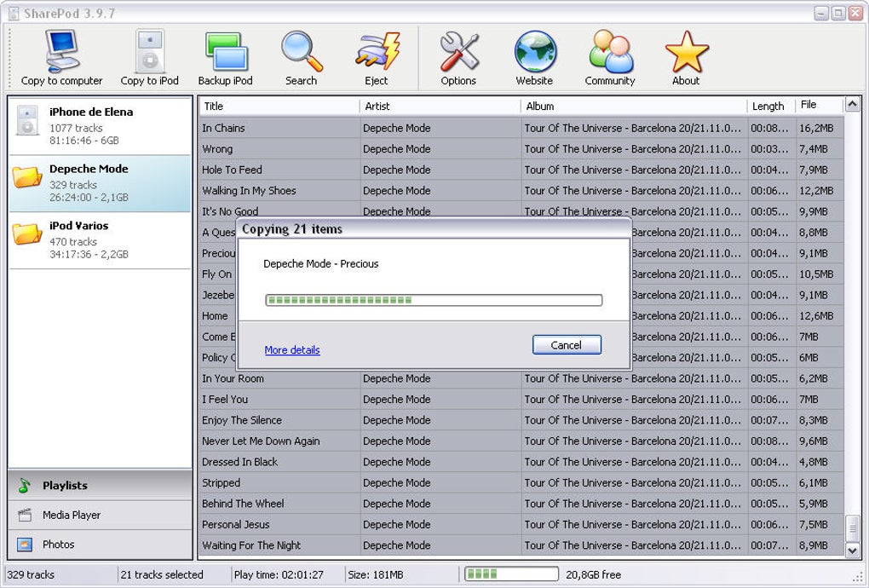Click the track list scroll up arrow
The width and height of the screenshot is (869, 588).
[852, 104]
